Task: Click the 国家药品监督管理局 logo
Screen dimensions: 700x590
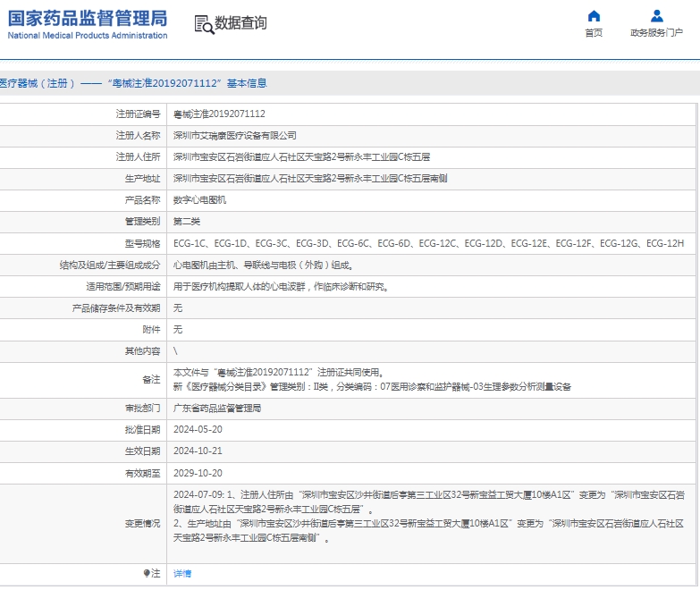Action: 88,24
